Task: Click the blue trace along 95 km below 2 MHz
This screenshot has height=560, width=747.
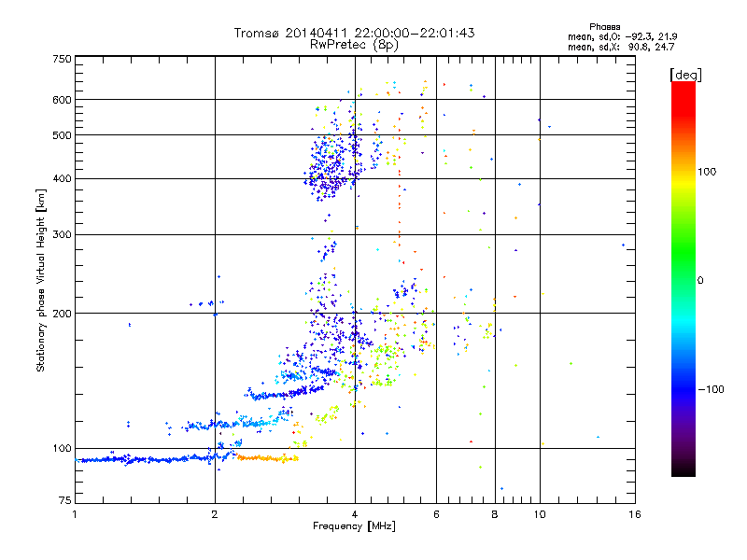Action: click(x=143, y=459)
